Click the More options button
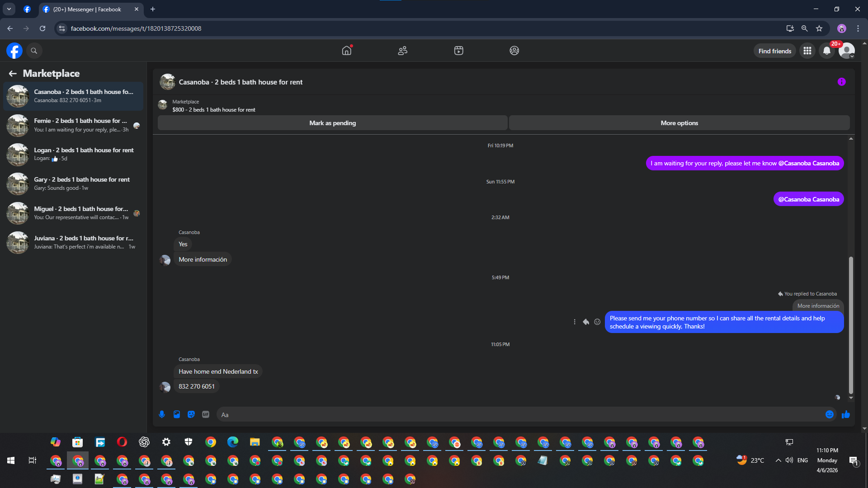This screenshot has height=488, width=868. [x=679, y=123]
